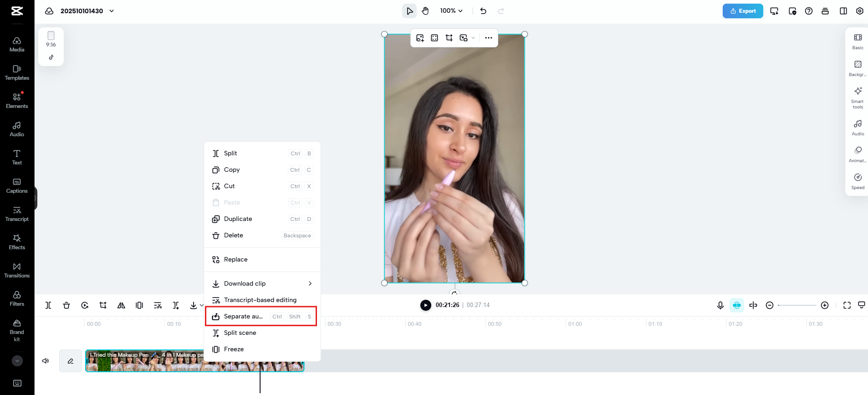Image resolution: width=868 pixels, height=395 pixels.
Task: Zoom in timeline with plus button
Action: pos(825,305)
